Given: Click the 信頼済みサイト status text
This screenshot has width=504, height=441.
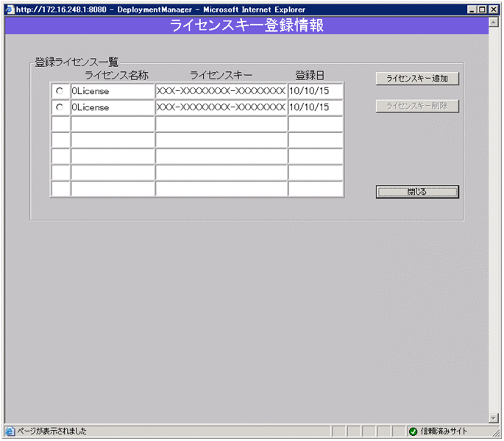Looking at the screenshot, I should (444, 431).
